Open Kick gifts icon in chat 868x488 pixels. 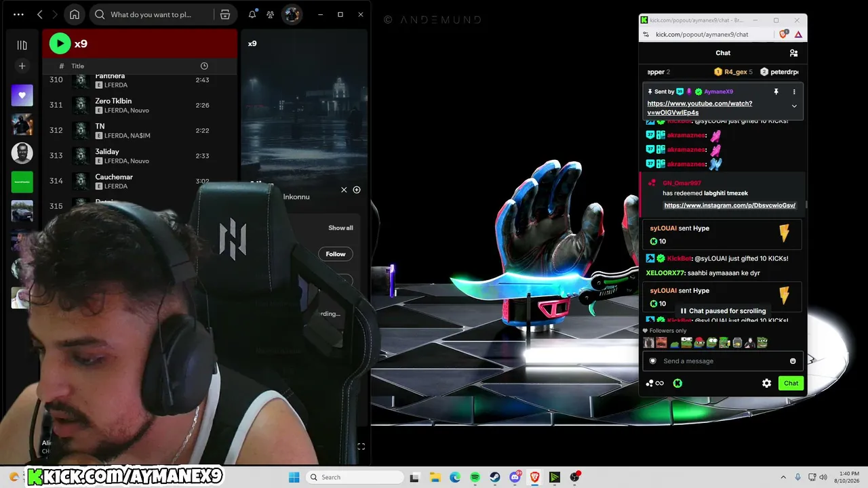(677, 384)
